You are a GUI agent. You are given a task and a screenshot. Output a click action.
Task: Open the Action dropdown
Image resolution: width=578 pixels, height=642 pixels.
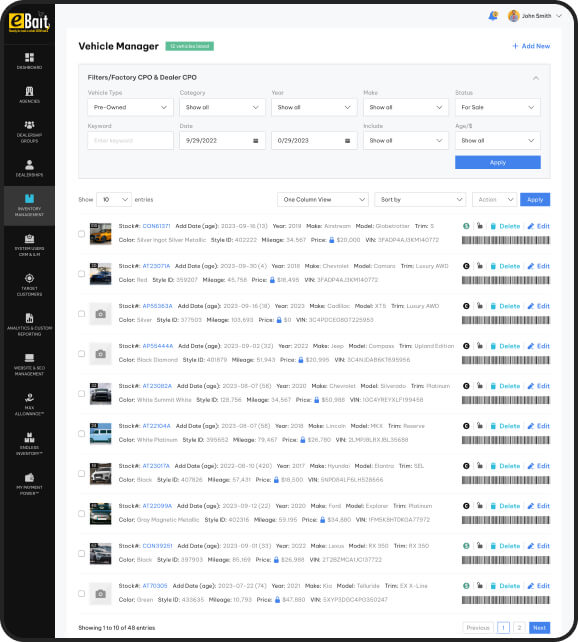point(494,199)
